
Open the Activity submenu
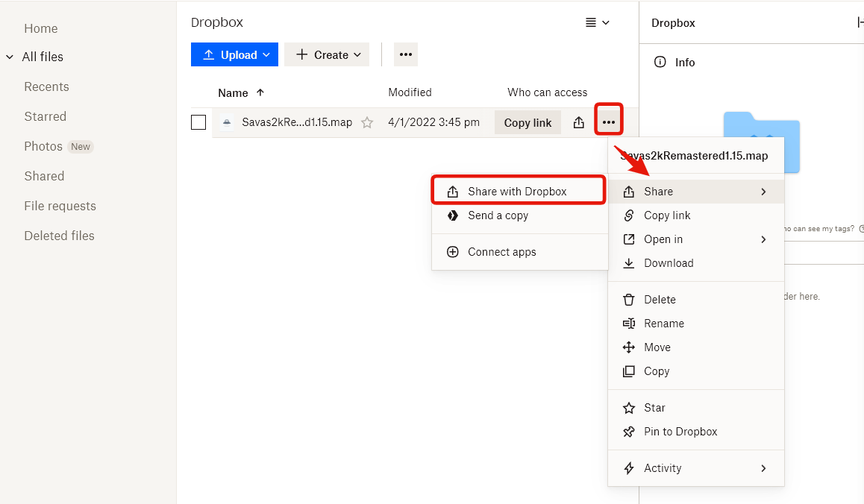coord(696,468)
